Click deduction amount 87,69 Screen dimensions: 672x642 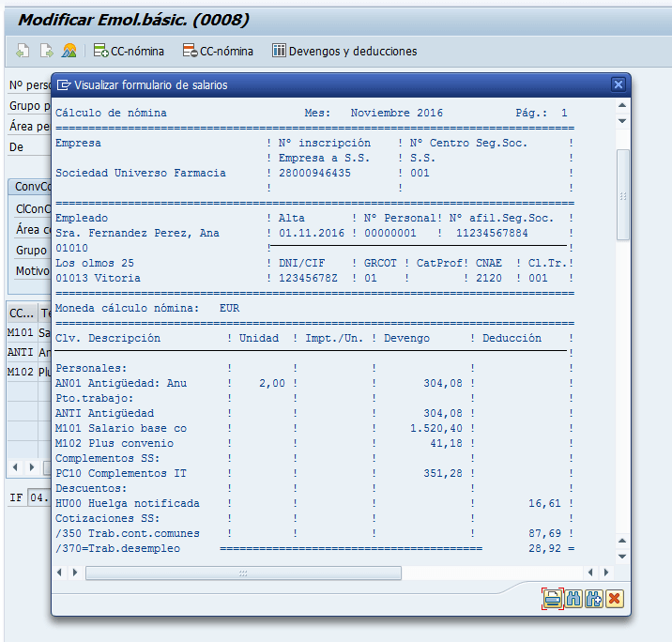[544, 533]
